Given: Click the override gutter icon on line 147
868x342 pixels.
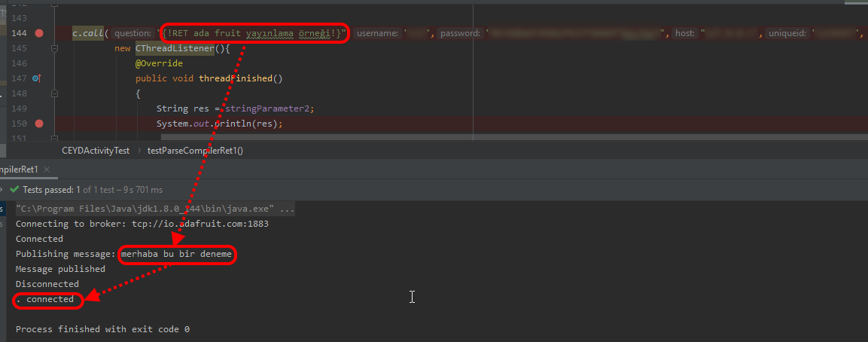Looking at the screenshot, I should pos(37,78).
